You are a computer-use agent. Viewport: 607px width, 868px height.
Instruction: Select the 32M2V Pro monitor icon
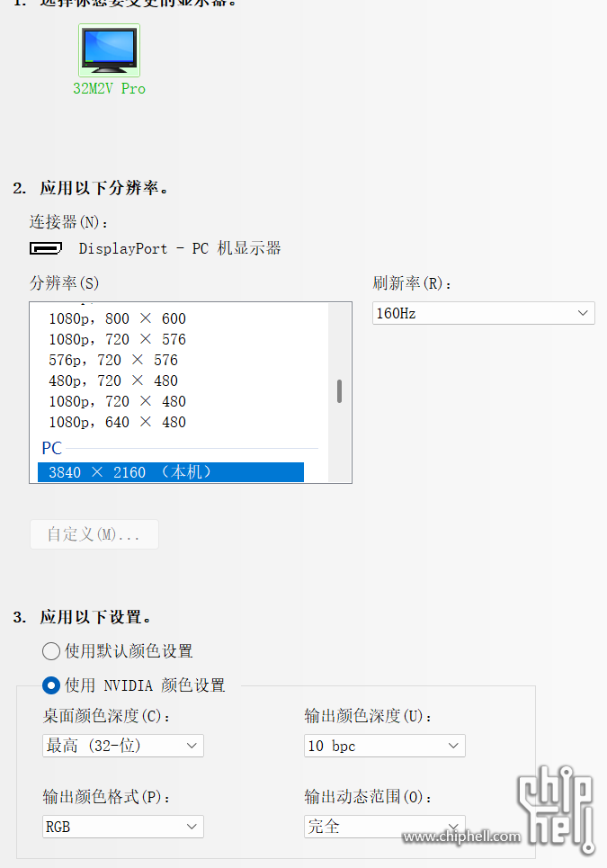[x=109, y=50]
